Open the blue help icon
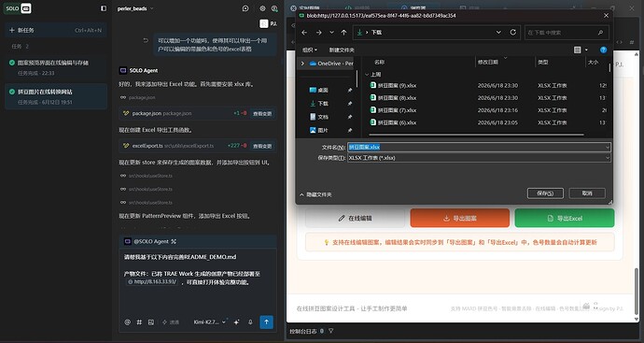This screenshot has width=644, height=343. coord(603,50)
